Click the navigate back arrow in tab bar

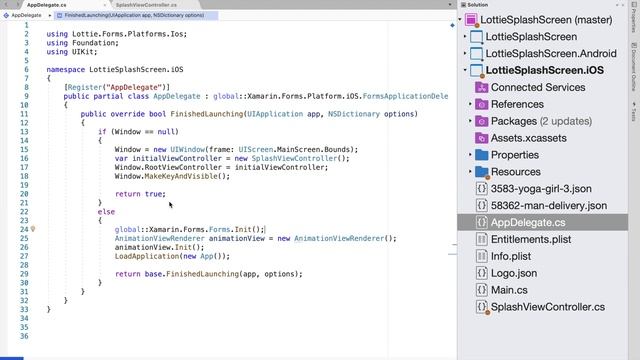(x=6, y=4)
